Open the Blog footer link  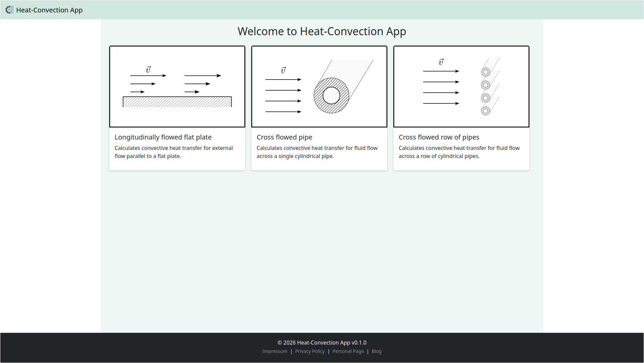[377, 351]
